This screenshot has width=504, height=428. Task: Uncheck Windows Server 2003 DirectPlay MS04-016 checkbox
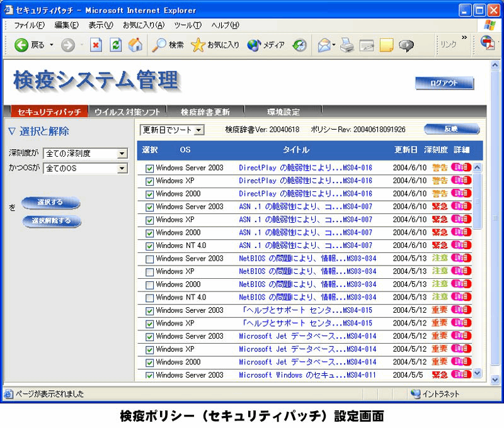pyautogui.click(x=149, y=168)
